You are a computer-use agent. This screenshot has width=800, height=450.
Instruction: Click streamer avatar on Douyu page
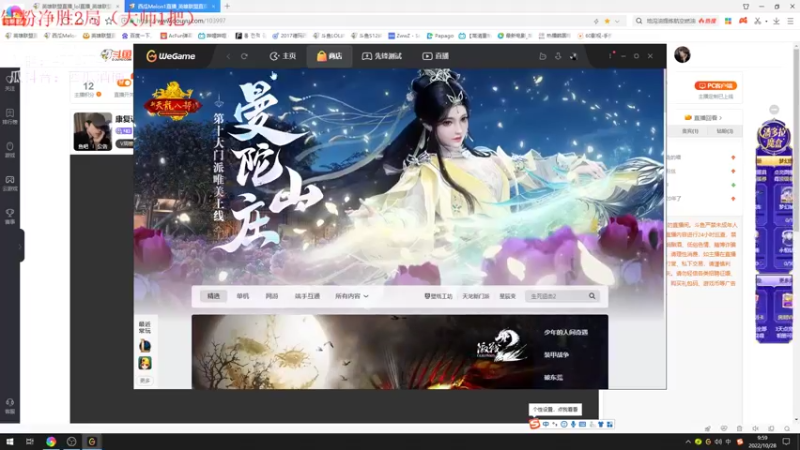[x=93, y=131]
